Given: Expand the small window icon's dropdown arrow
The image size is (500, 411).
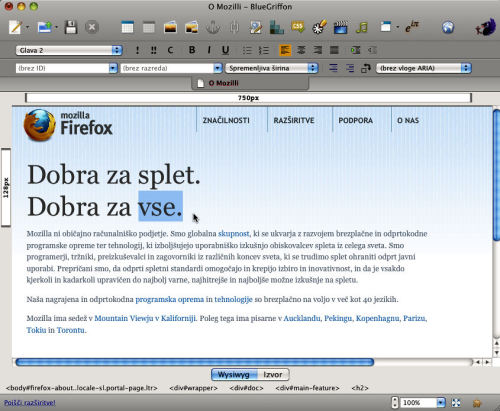Looking at the screenshot, I should click(x=398, y=27).
